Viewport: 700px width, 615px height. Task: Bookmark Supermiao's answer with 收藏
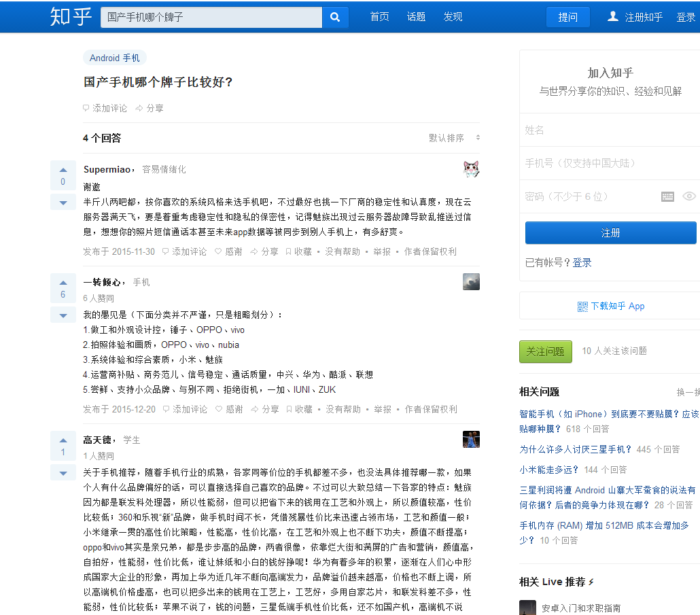tap(298, 251)
